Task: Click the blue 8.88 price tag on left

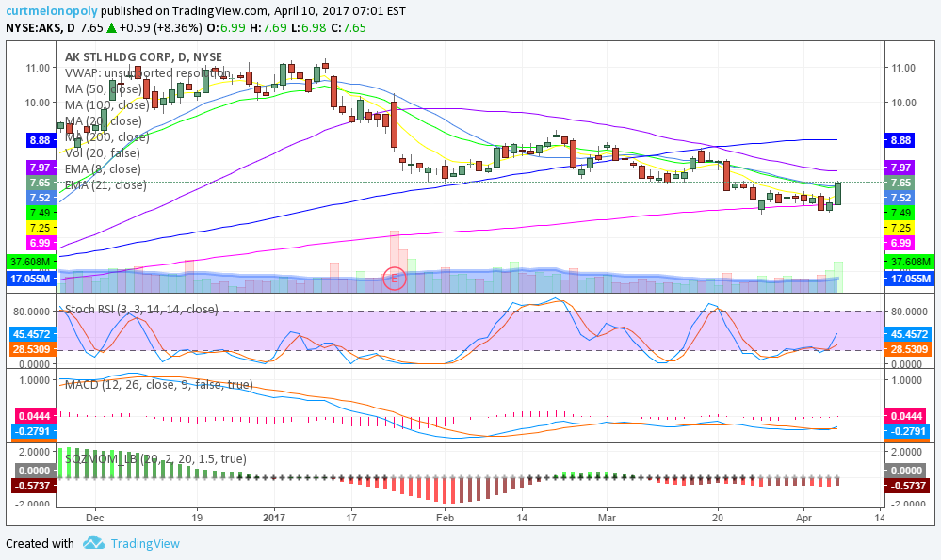Action: coord(41,140)
